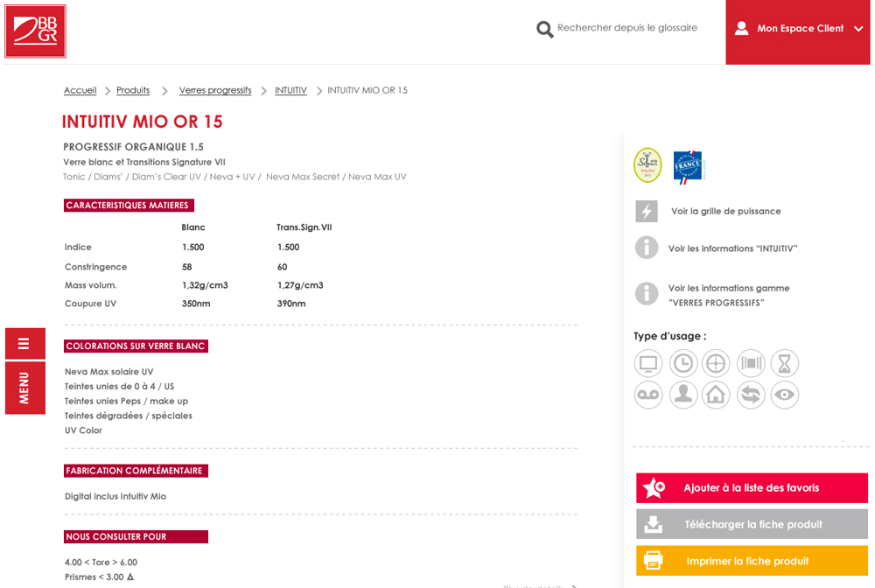Click the NOUS CONSULTER POUR header
The image size is (875, 588).
[x=136, y=536]
